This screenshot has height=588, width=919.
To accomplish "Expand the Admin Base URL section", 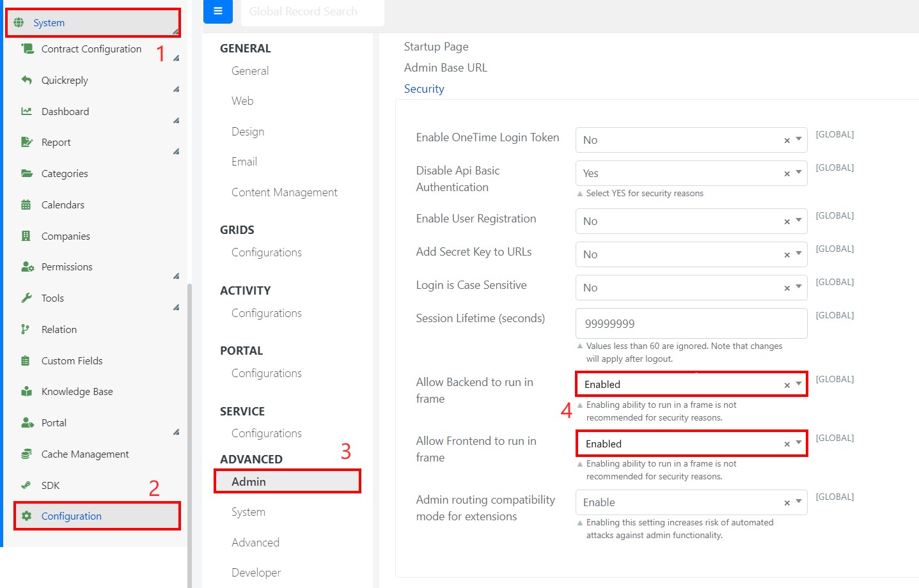I will click(x=446, y=68).
